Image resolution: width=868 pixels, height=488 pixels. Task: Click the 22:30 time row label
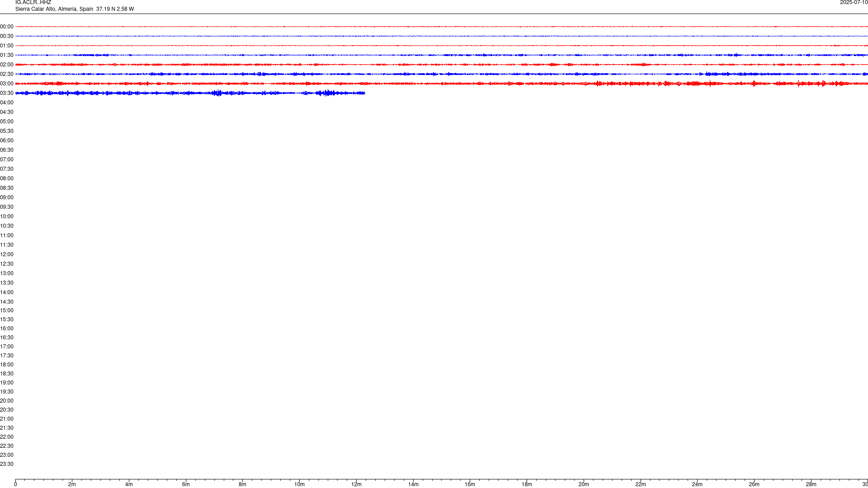point(7,446)
